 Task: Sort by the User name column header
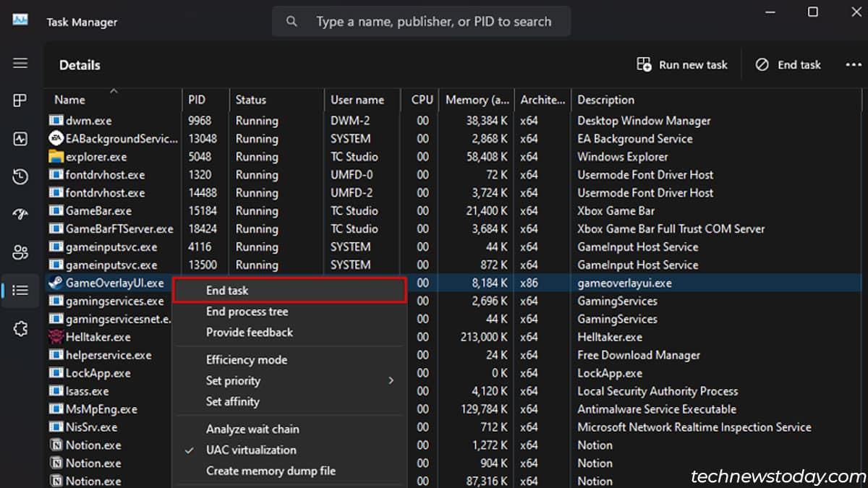coord(362,100)
